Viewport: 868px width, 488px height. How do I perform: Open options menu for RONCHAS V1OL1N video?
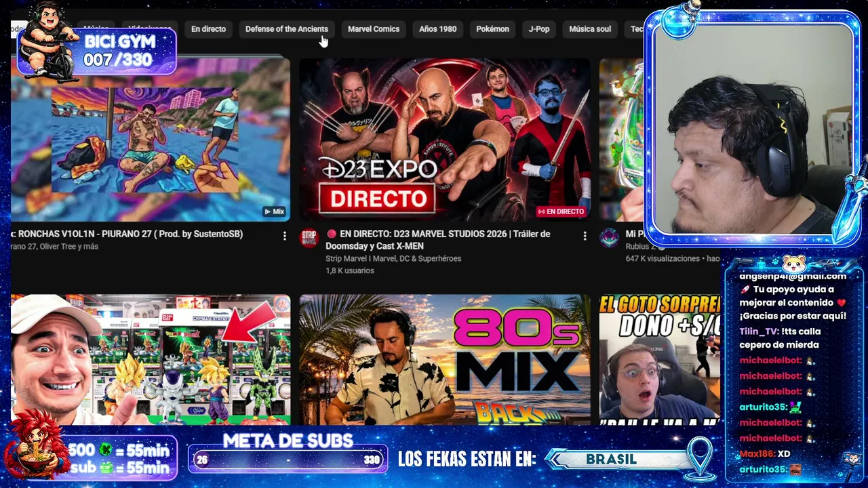pyautogui.click(x=285, y=236)
